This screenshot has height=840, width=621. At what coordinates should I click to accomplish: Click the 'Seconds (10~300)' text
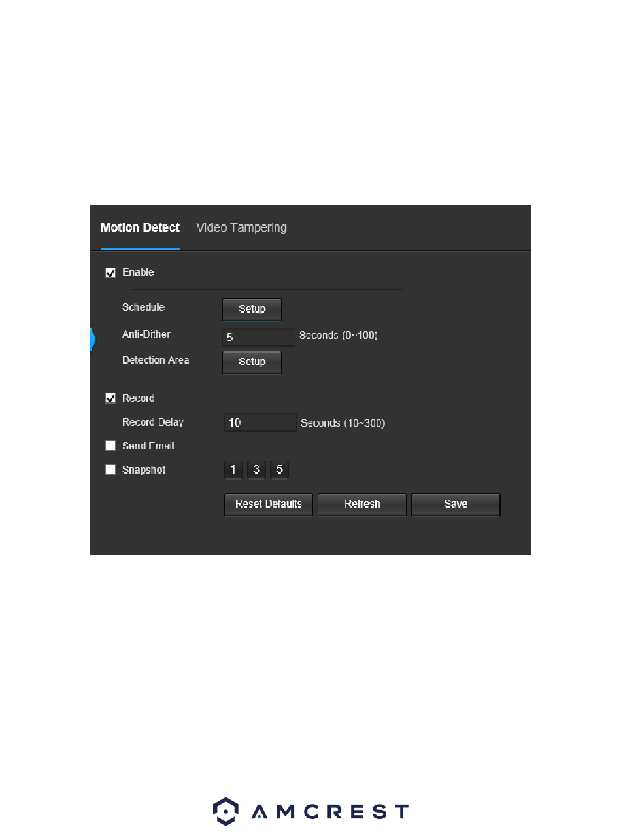tap(343, 423)
